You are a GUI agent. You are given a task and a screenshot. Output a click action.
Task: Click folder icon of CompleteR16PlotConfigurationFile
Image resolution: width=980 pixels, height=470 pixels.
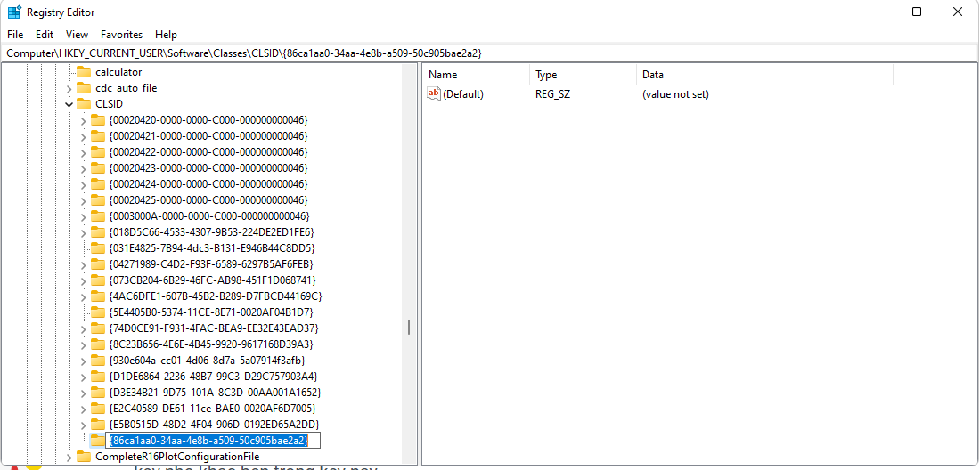click(84, 457)
